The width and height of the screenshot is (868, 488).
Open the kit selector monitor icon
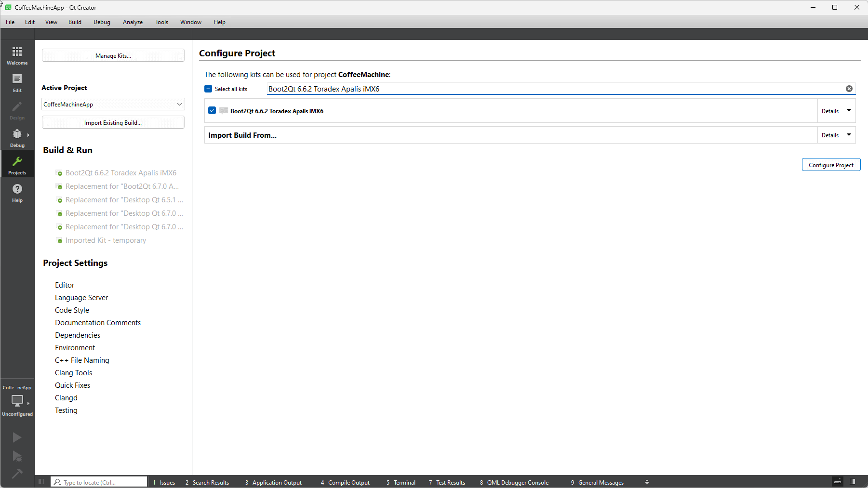pos(17,400)
